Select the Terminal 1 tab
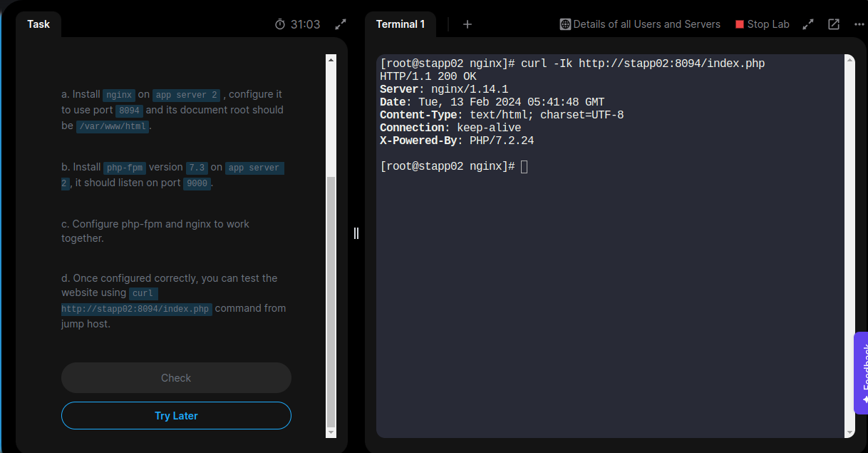This screenshot has height=453, width=868. pos(401,24)
